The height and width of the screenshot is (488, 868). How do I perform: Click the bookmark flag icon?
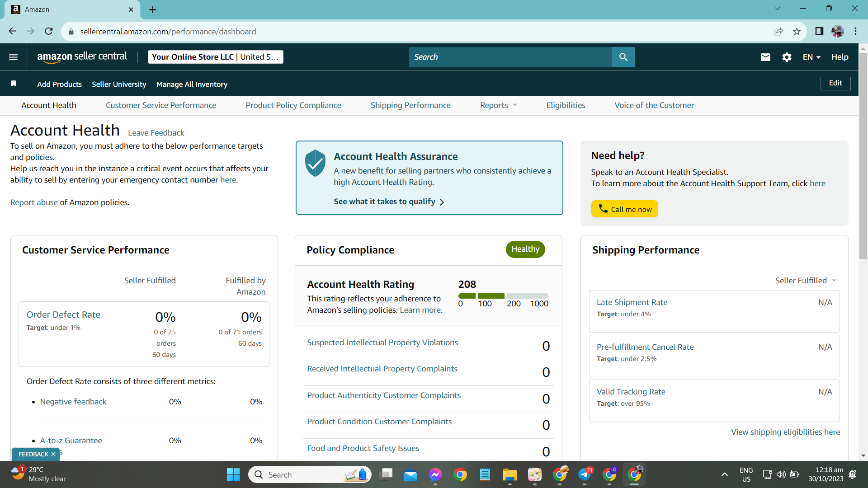tap(14, 84)
